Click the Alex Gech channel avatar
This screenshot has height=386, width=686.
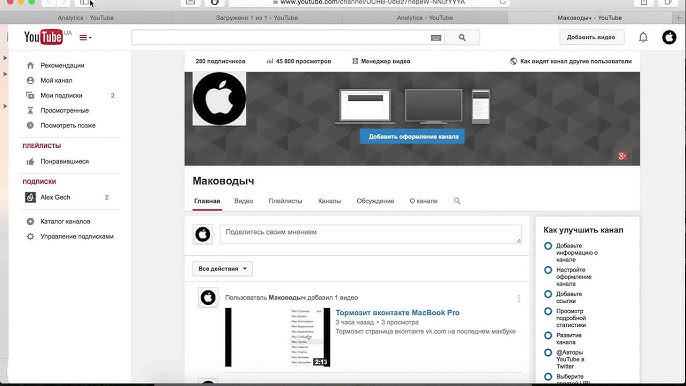(30, 197)
